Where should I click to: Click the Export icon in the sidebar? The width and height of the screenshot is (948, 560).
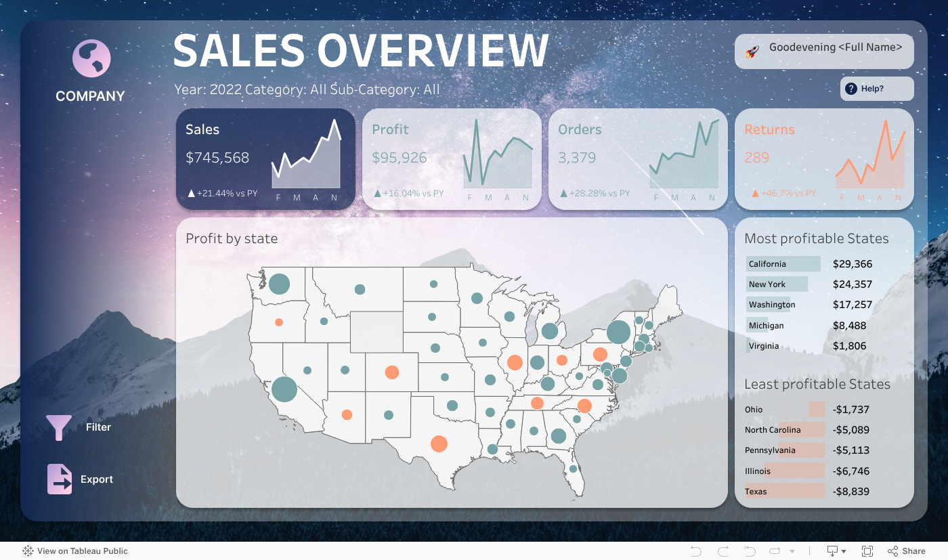[x=59, y=479]
